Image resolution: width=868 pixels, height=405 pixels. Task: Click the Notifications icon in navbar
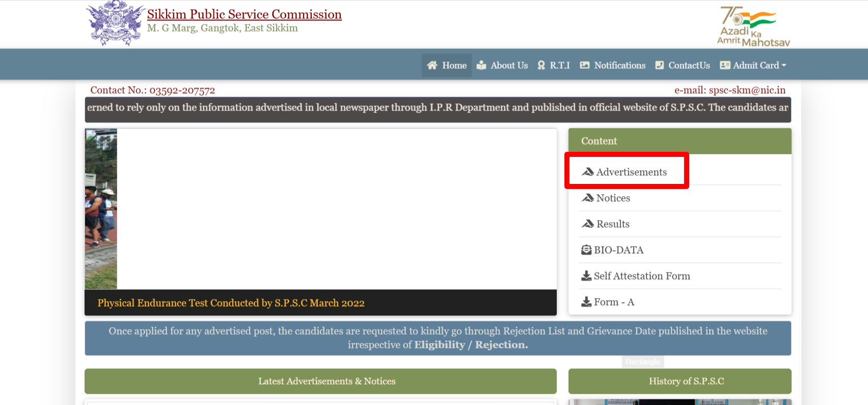tap(585, 65)
